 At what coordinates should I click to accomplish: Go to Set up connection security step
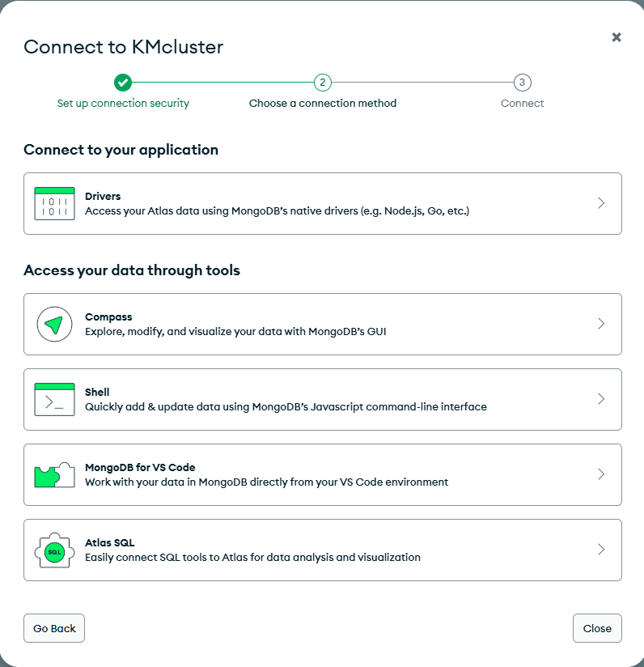(123, 104)
